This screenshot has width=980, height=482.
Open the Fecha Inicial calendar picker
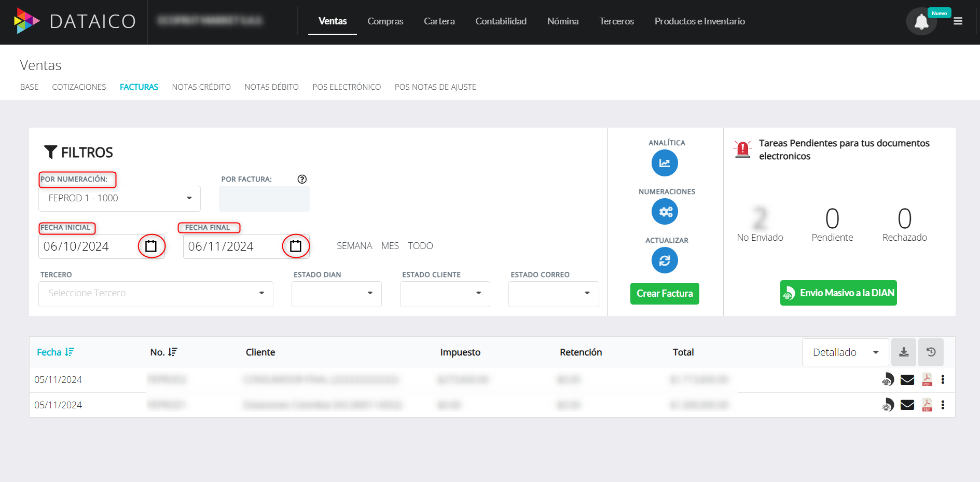coord(151,246)
